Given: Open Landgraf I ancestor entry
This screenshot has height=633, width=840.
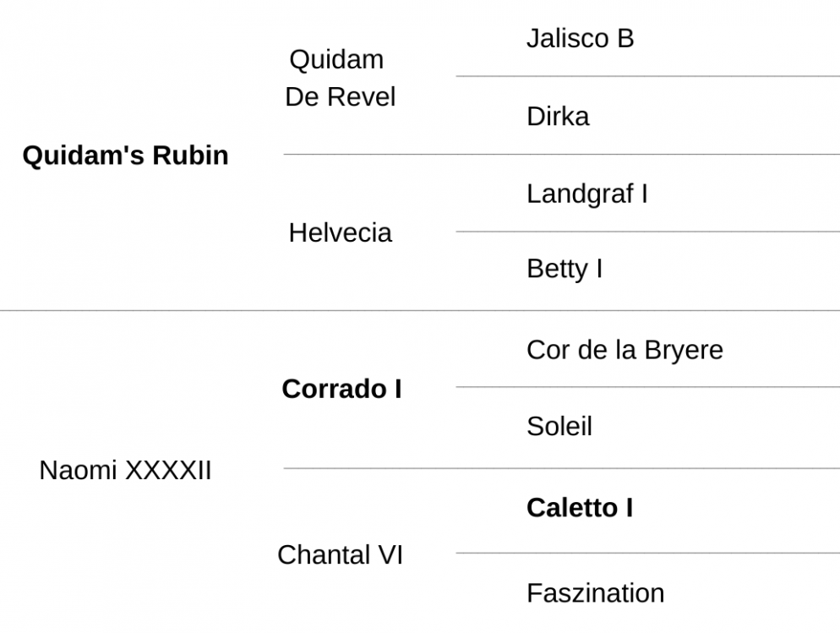Looking at the screenshot, I should (587, 194).
